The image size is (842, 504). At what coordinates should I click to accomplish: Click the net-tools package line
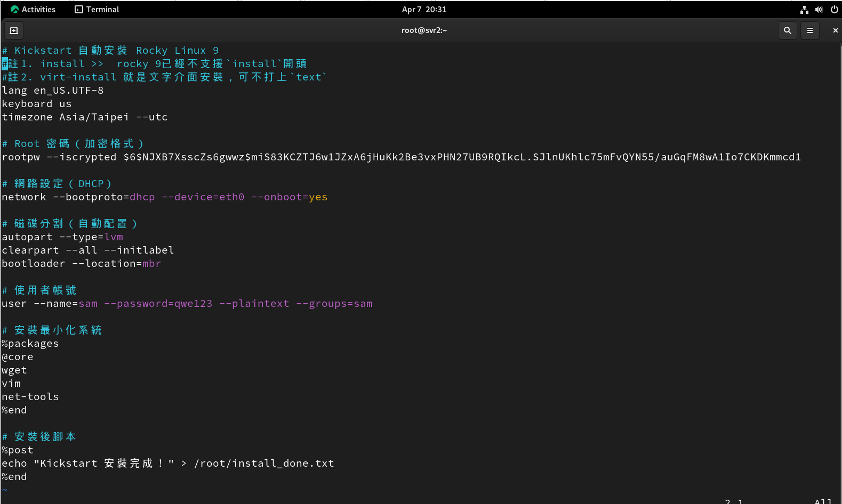click(30, 397)
